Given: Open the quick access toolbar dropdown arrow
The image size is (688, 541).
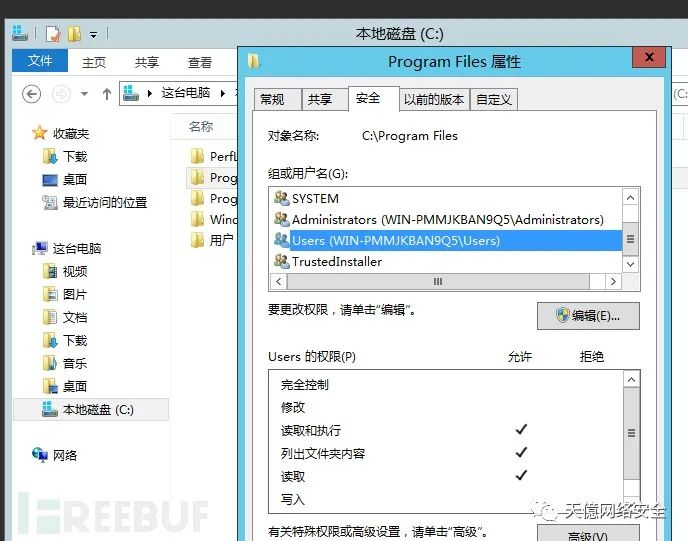Looking at the screenshot, I should [x=93, y=35].
